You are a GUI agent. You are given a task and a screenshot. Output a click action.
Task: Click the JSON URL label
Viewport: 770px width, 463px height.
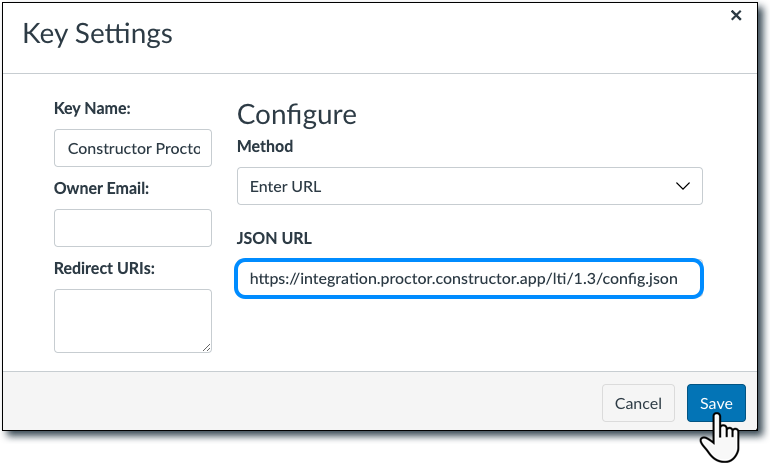tap(274, 239)
